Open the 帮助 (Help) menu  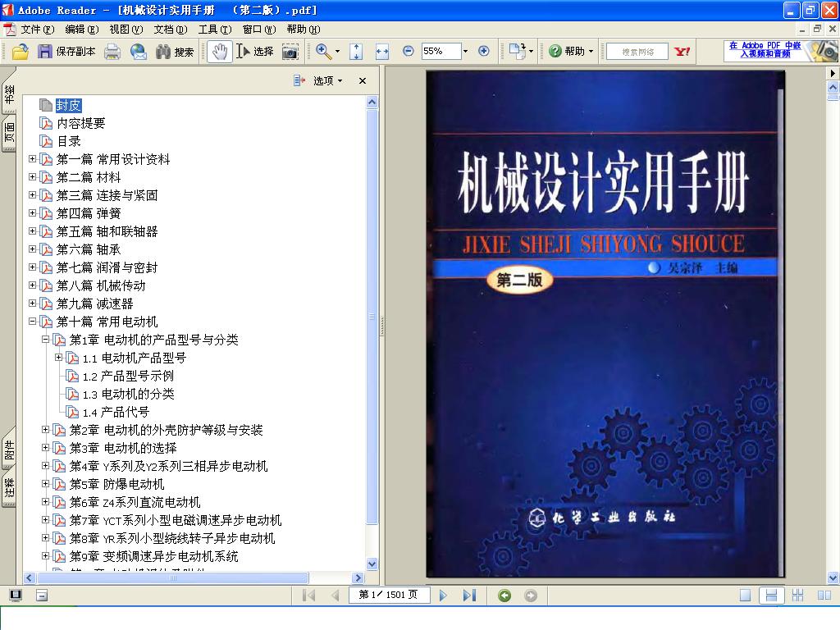[304, 30]
